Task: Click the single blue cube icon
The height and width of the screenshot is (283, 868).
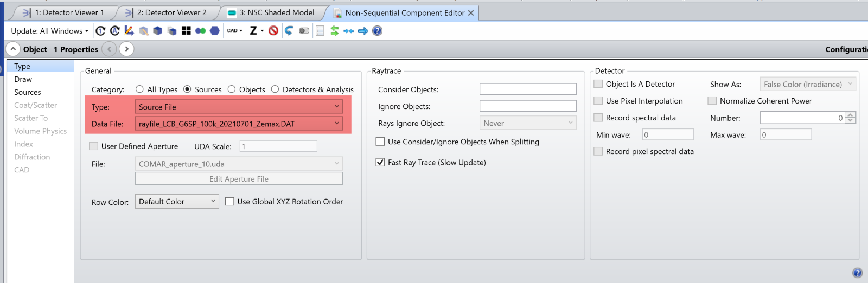Action: pos(158,31)
